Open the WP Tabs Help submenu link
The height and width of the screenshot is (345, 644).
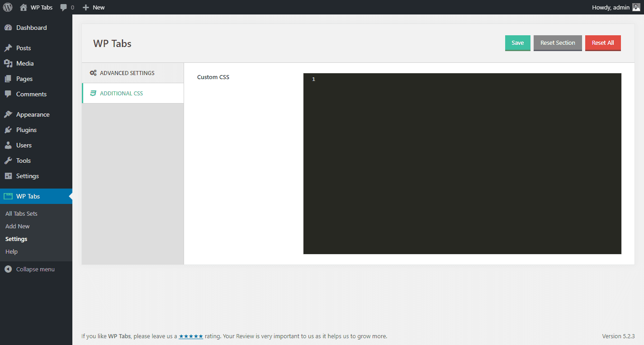pos(11,251)
